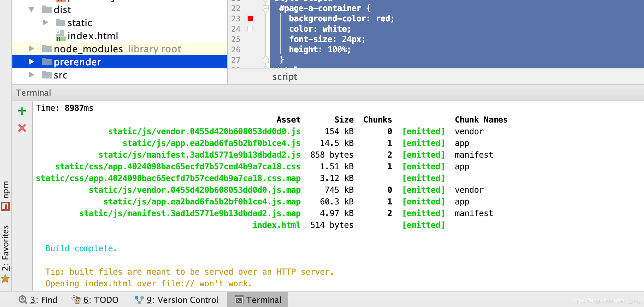Click the .css.map asset path
Image resolution: width=644 pixels, height=307 pixels.
click(x=168, y=178)
